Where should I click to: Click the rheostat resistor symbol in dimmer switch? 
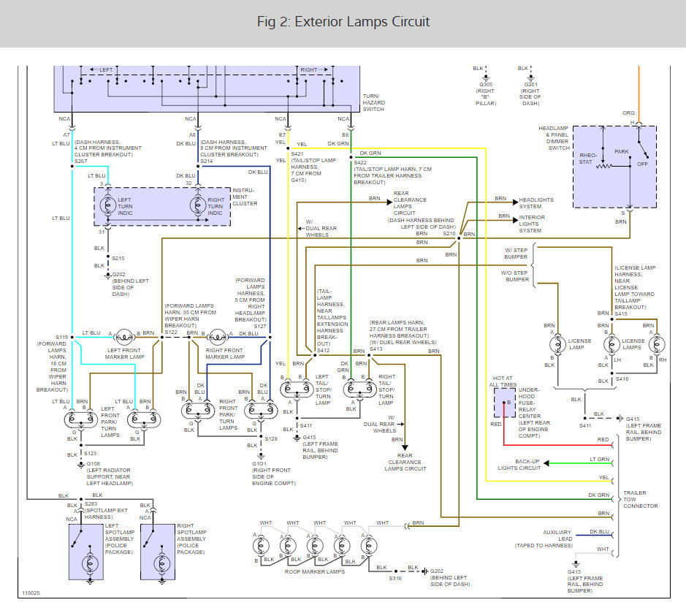pyautogui.click(x=603, y=166)
